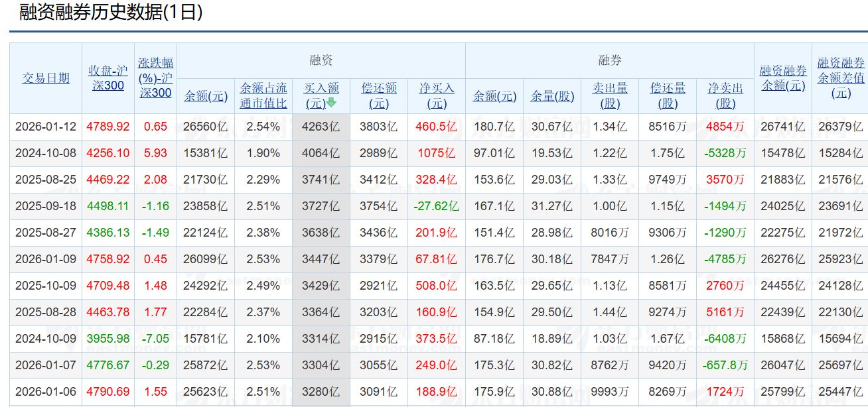Click the 融券 group header
The height and width of the screenshot is (407, 868).
(610, 60)
